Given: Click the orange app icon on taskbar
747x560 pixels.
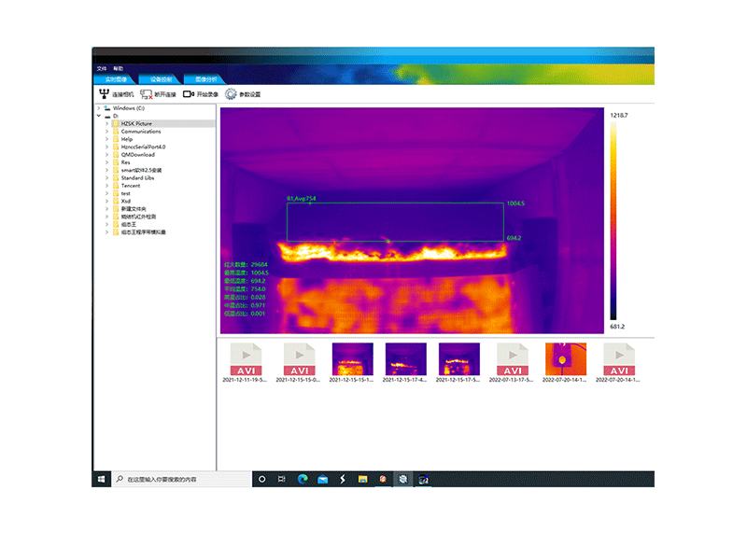Looking at the screenshot, I should tap(383, 479).
